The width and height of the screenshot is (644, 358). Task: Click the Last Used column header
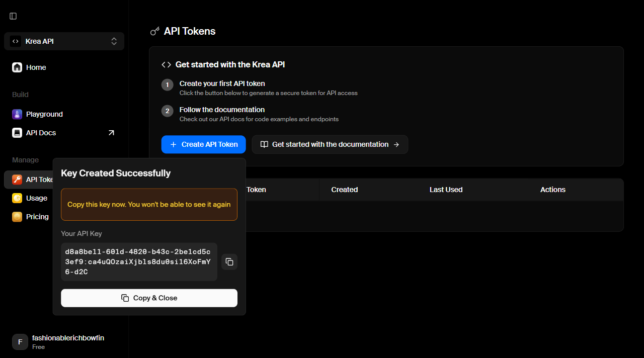(x=446, y=190)
